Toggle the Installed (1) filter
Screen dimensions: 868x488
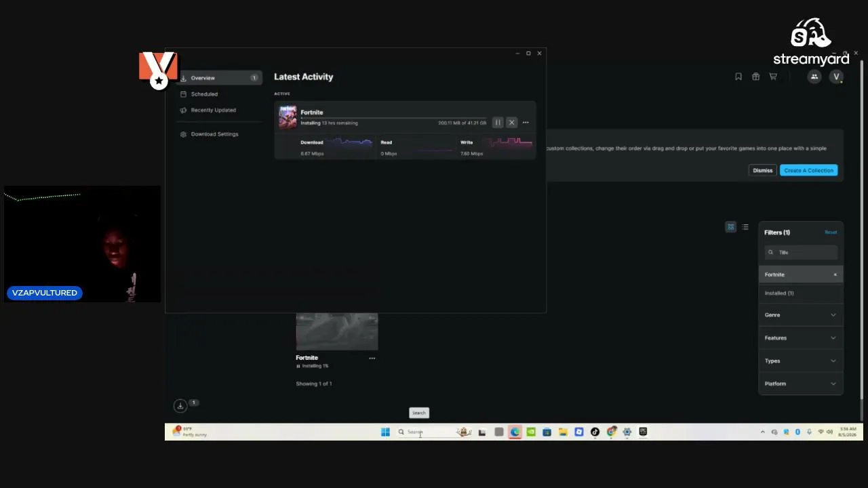(801, 293)
